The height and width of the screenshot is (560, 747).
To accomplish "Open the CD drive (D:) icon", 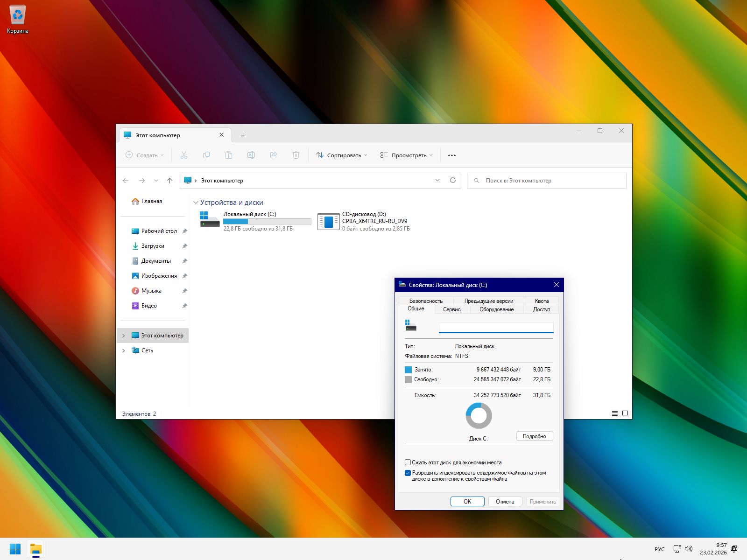I will pos(328,221).
